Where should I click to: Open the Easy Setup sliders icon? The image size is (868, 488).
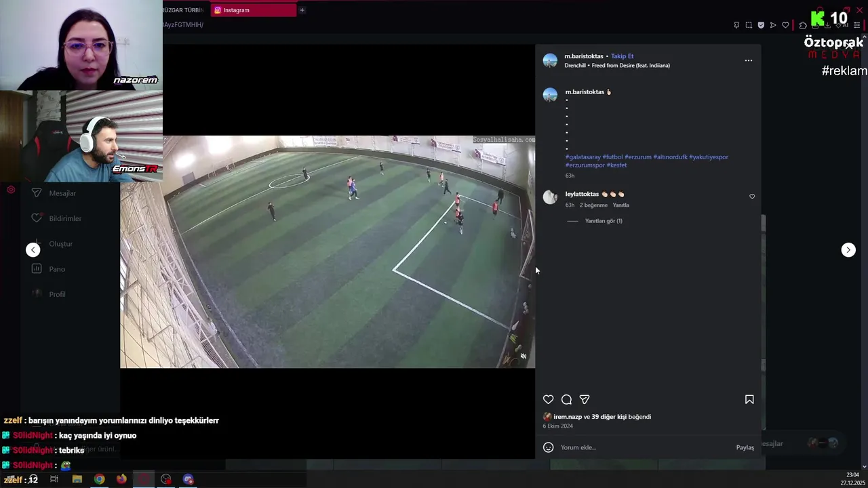(x=857, y=25)
